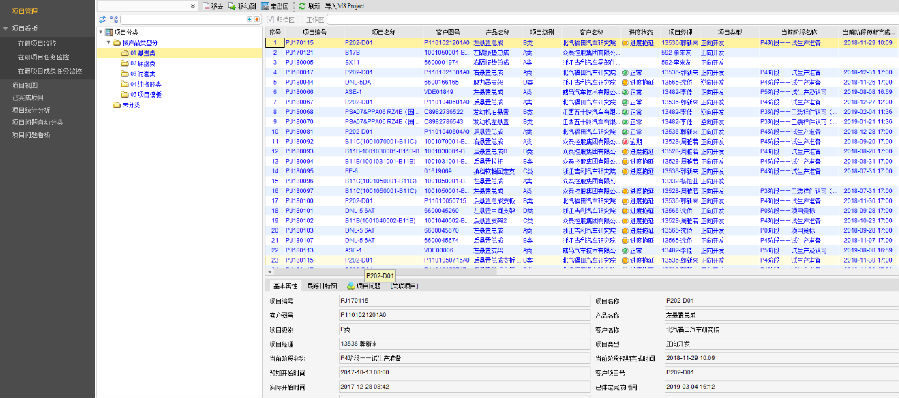Image resolution: width=899 pixels, height=398 pixels.
Task: Collapse the root node of the project tree
Action: tap(101, 32)
